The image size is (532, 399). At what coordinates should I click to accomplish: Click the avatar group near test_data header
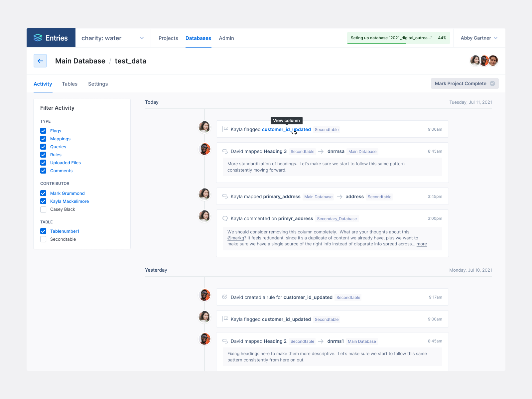(x=484, y=61)
